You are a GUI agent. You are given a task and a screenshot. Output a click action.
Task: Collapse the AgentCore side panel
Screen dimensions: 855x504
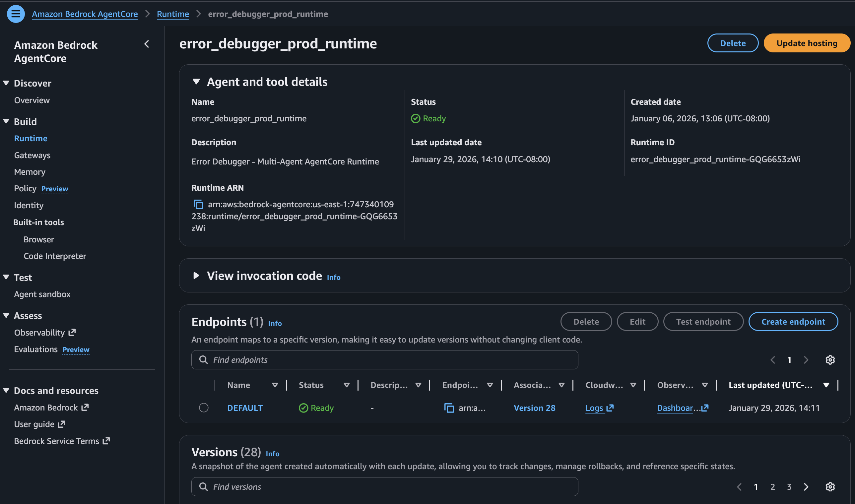(147, 44)
